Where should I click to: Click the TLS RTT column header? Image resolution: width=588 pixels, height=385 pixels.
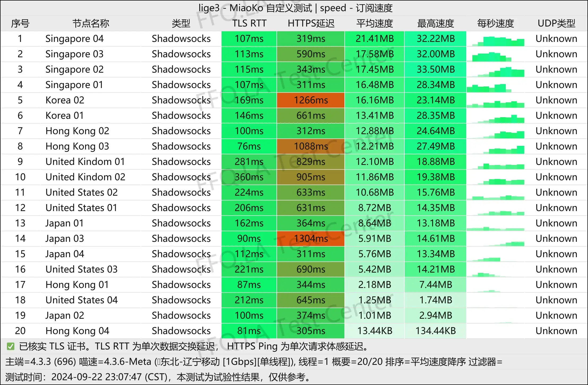point(249,23)
